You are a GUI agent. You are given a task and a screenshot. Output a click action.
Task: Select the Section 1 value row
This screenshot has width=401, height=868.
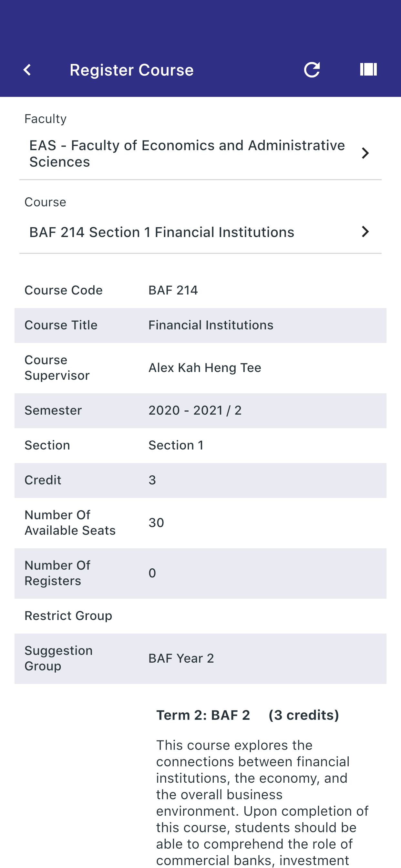tap(200, 445)
